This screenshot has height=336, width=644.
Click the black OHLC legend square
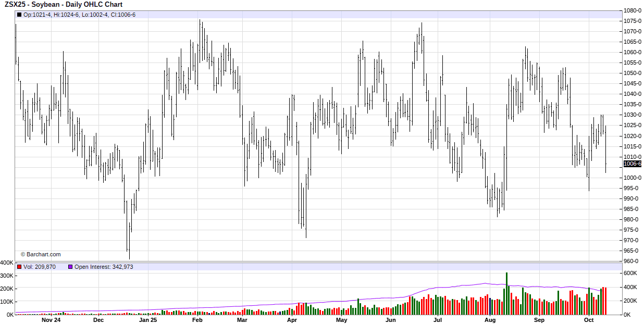click(x=19, y=15)
